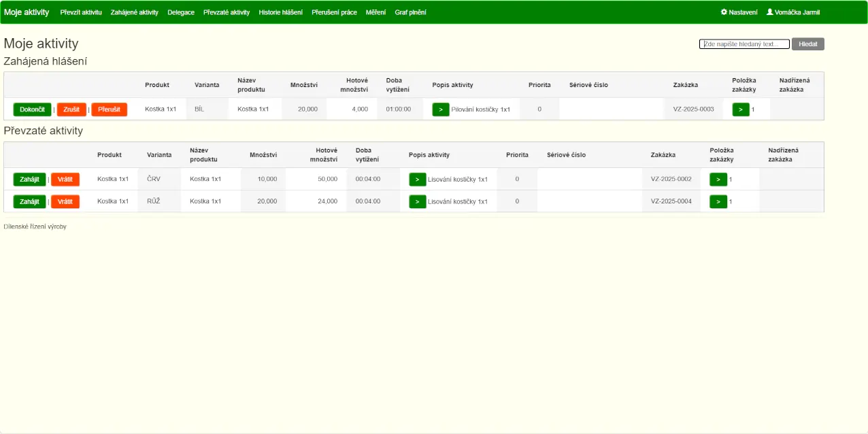Return the RŮŽ activity with Vrátit
This screenshot has width=868, height=434.
tap(65, 202)
